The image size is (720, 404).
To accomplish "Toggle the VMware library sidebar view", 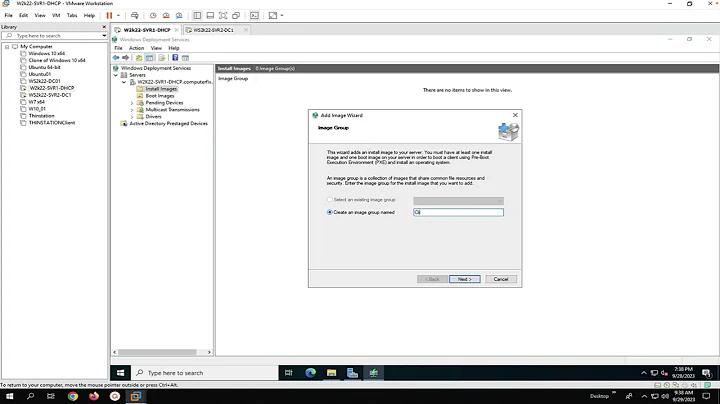I will tap(197, 15).
